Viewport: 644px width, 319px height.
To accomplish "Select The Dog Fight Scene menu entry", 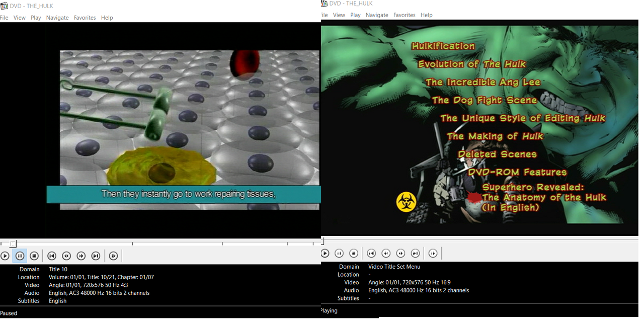I will coord(485,100).
